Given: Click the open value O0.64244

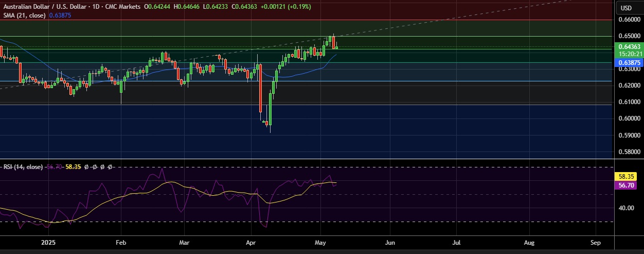Looking at the screenshot, I should tap(158, 7).
